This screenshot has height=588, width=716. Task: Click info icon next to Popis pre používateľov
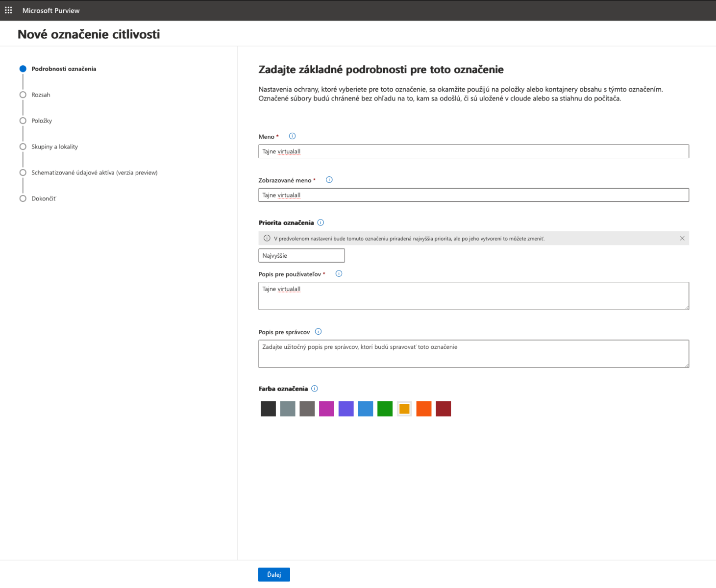[339, 274]
